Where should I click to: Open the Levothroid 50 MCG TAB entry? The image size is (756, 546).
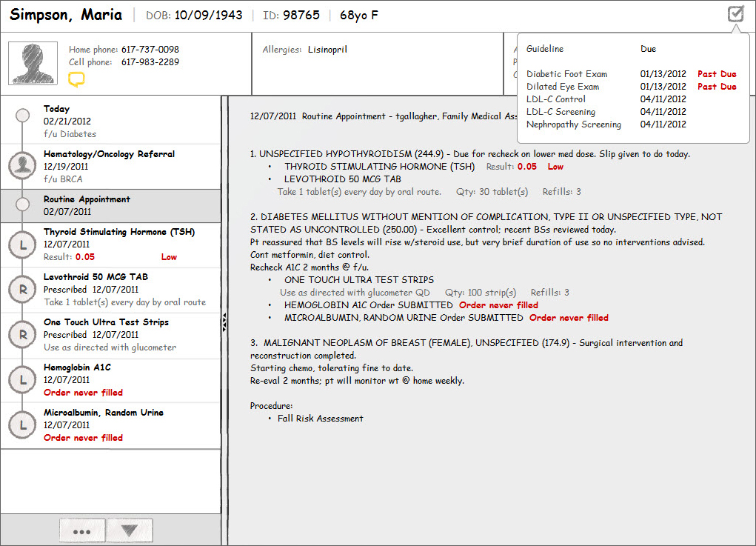point(111,290)
